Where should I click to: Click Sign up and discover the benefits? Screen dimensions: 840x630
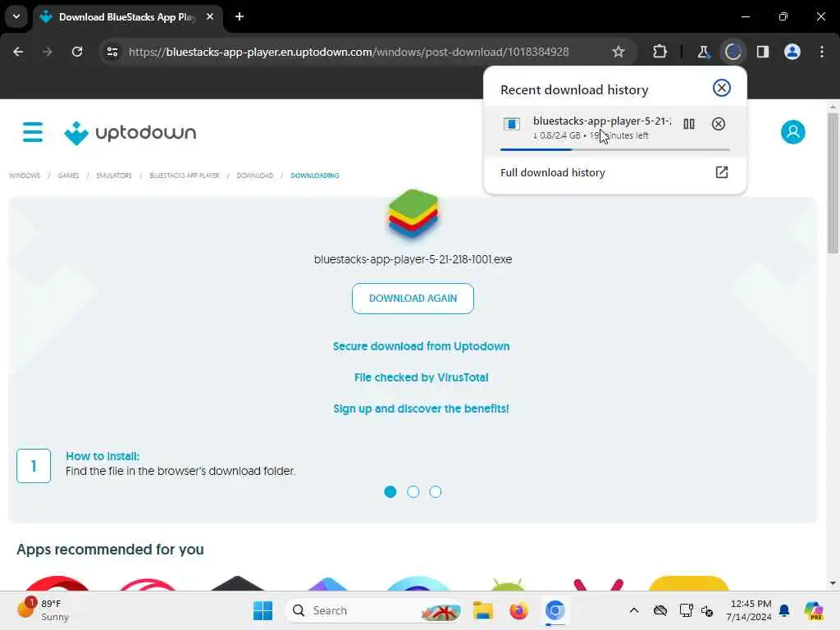pos(421,409)
